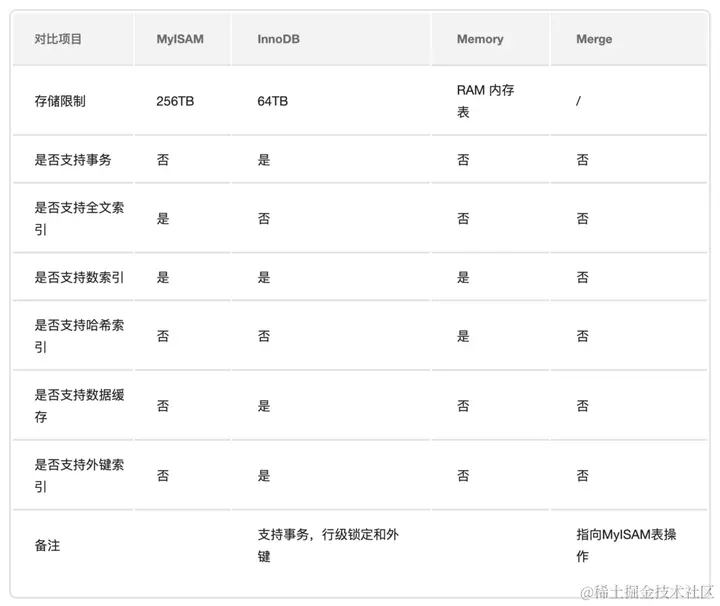Click Merge 否 in 是否支持外键索引 row
Screen dimensions: 720x606
pyautogui.click(x=582, y=476)
